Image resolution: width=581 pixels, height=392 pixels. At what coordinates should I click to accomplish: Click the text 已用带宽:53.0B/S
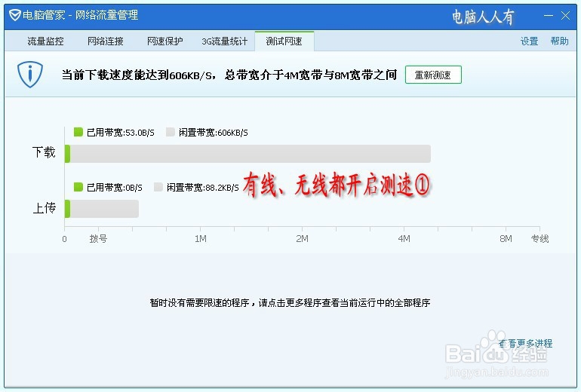pos(121,133)
